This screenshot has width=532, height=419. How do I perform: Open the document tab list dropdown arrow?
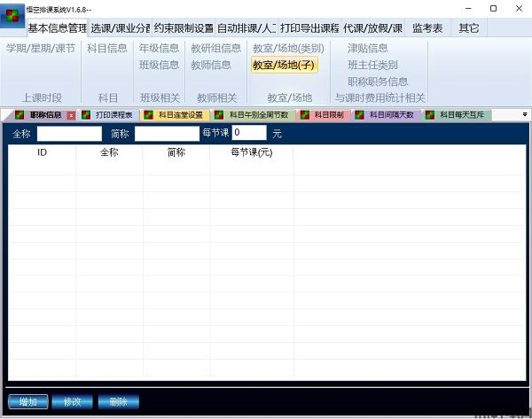525,114
